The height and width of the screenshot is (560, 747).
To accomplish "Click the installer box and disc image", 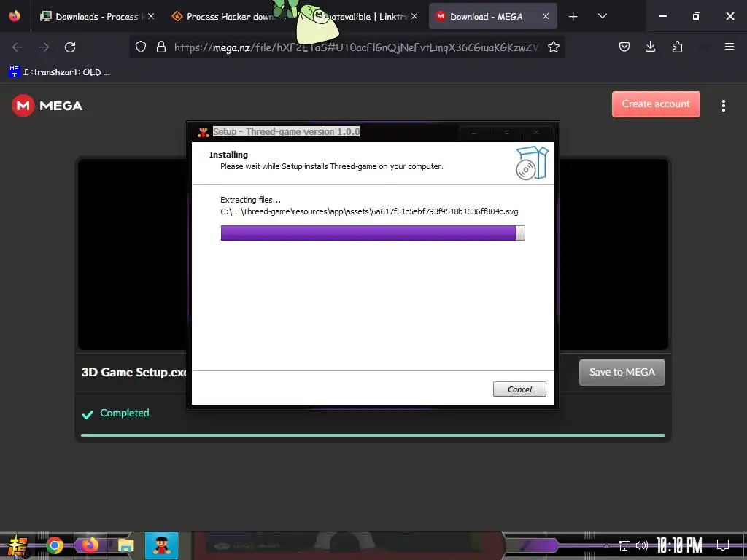I will pos(532,163).
